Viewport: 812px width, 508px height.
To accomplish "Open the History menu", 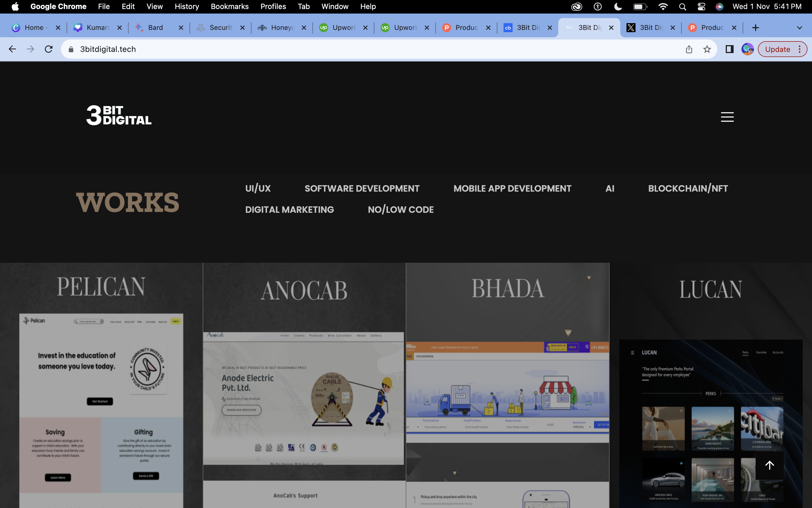I will (x=187, y=6).
